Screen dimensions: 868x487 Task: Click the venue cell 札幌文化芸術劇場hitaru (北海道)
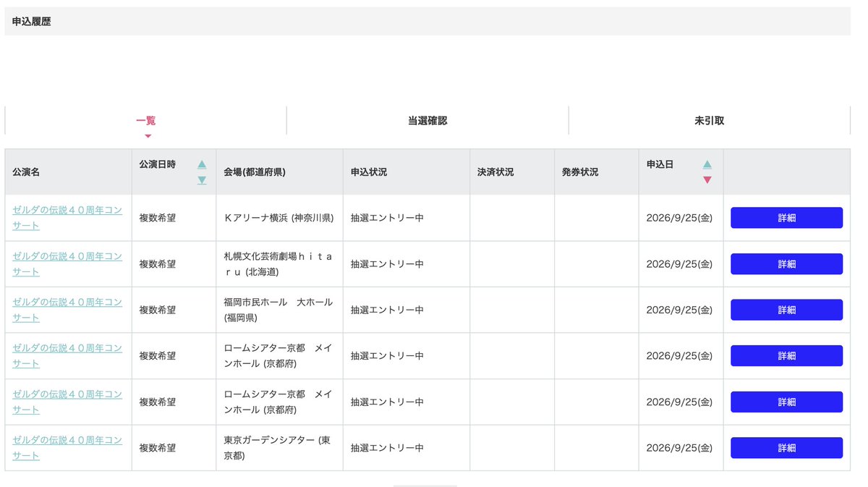point(279,264)
